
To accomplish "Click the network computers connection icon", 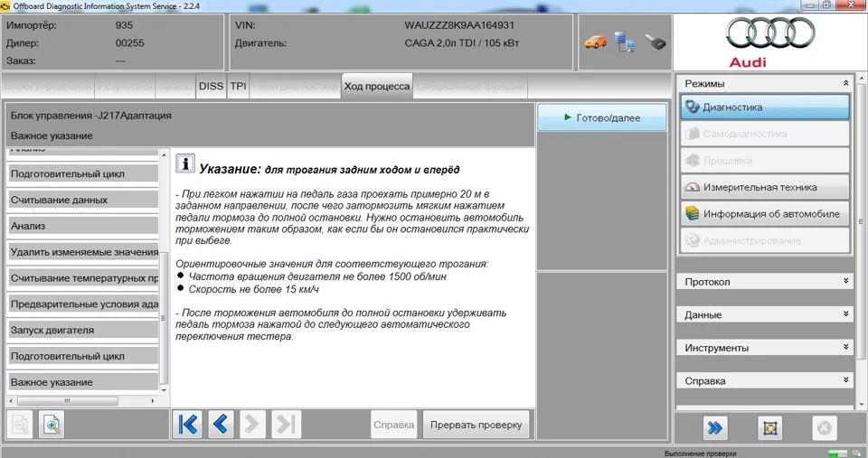I will pos(625,42).
